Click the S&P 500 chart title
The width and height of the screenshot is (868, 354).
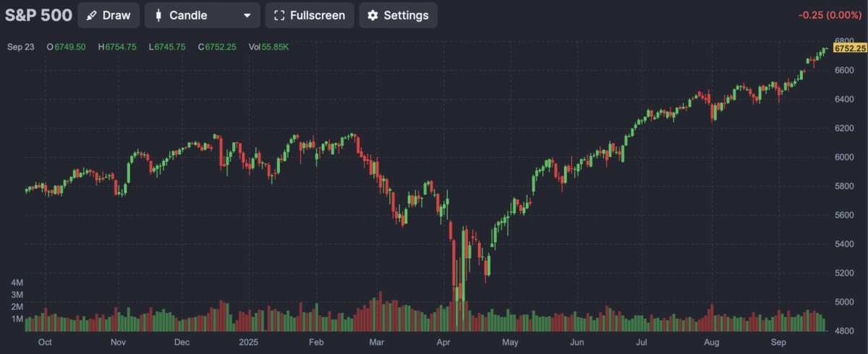click(38, 15)
